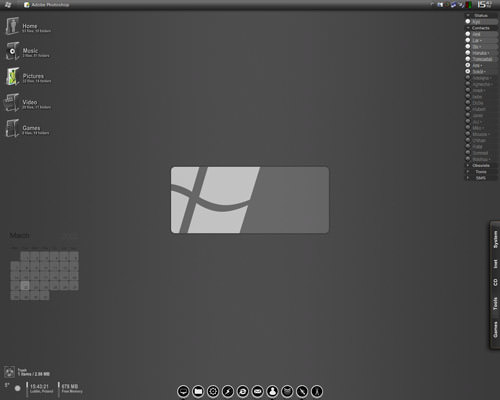
Task: Collapse the Status section header
Action: click(481, 15)
